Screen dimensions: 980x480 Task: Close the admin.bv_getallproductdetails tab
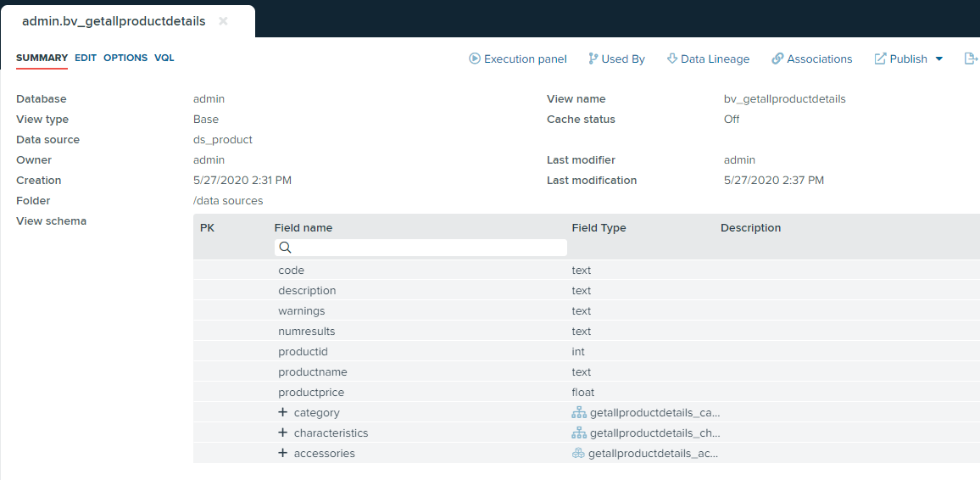(x=223, y=21)
